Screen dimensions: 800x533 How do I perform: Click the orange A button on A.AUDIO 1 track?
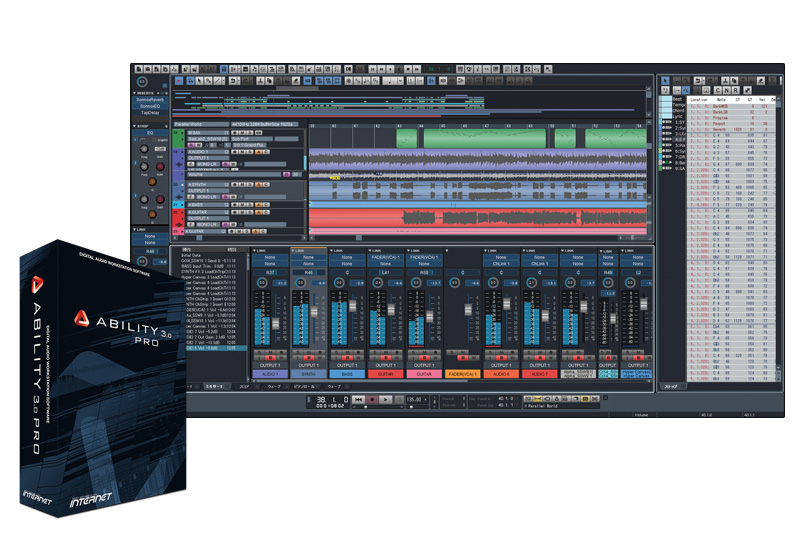tap(258, 152)
